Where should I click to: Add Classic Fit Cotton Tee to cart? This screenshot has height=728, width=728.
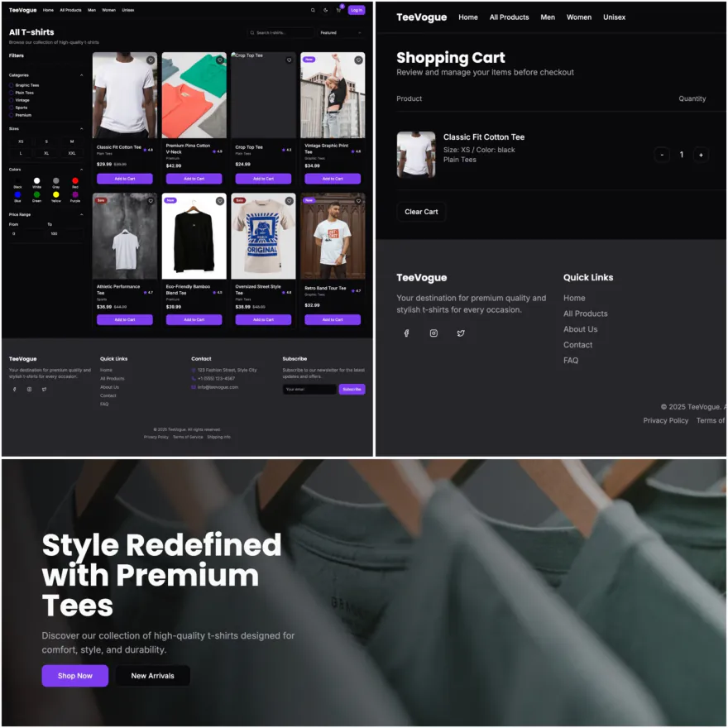click(124, 179)
